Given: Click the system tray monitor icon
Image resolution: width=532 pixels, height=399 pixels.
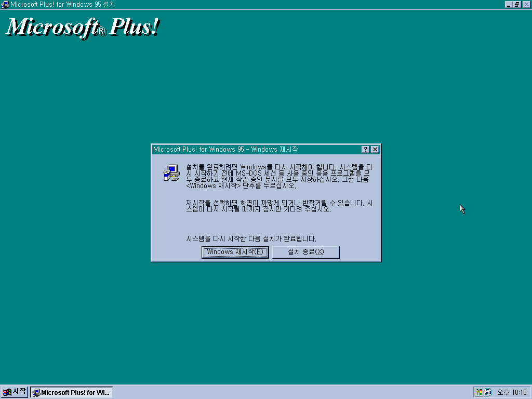Looking at the screenshot, I should pos(488,392).
